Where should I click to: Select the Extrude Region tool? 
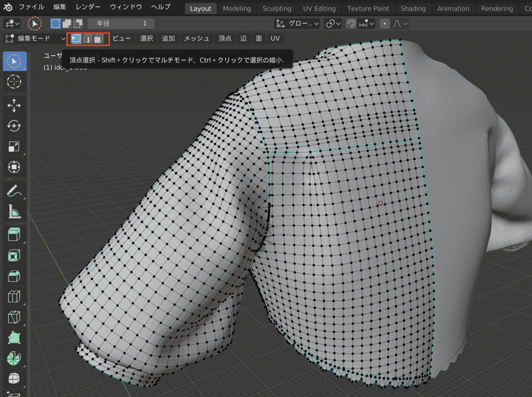click(x=14, y=235)
